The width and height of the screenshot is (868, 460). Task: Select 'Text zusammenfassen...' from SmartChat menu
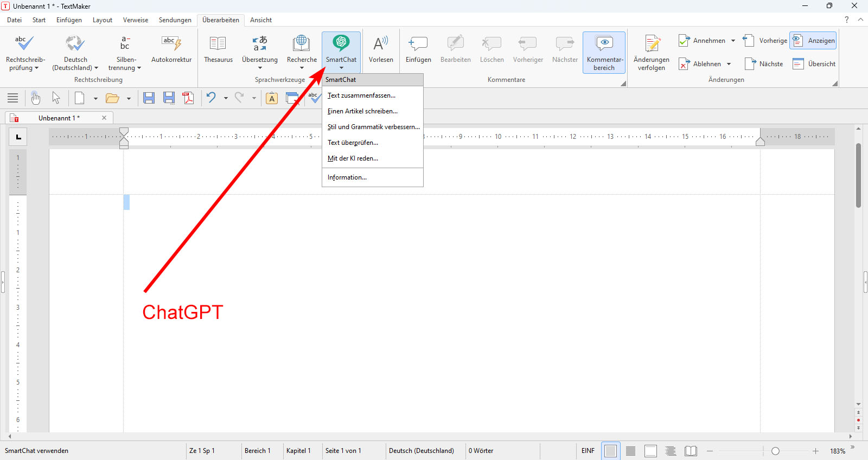coord(361,95)
